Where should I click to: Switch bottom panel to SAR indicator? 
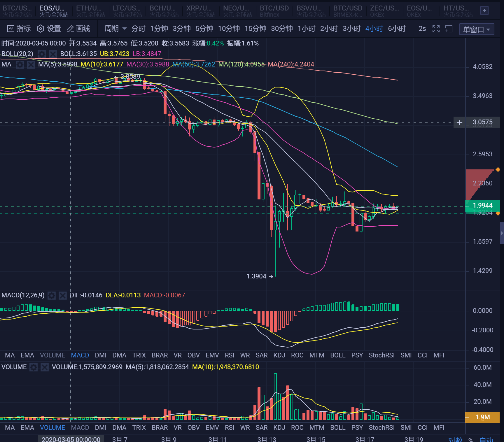coord(262,428)
